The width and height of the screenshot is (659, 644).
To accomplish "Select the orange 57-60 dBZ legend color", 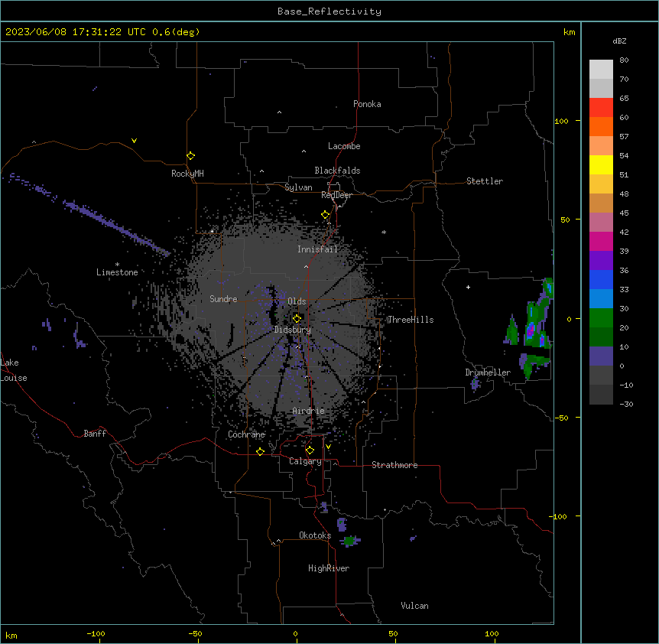I will (601, 126).
